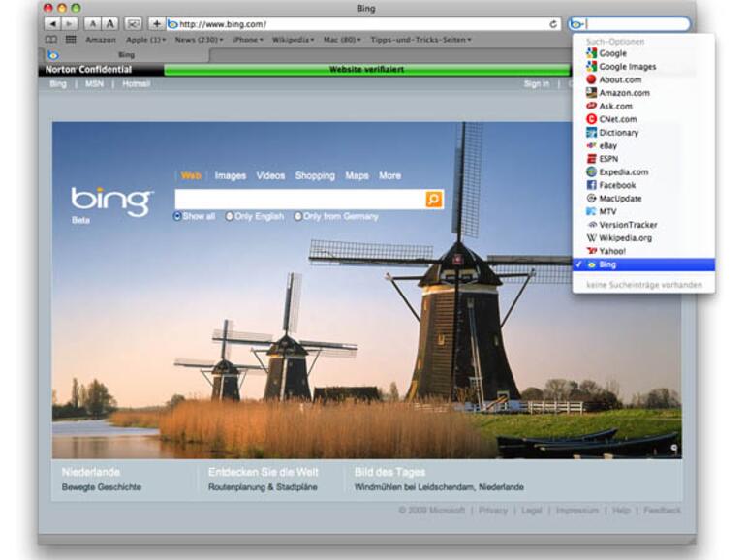Click inside the Bing search text box
746x560 pixels.
coord(300,200)
